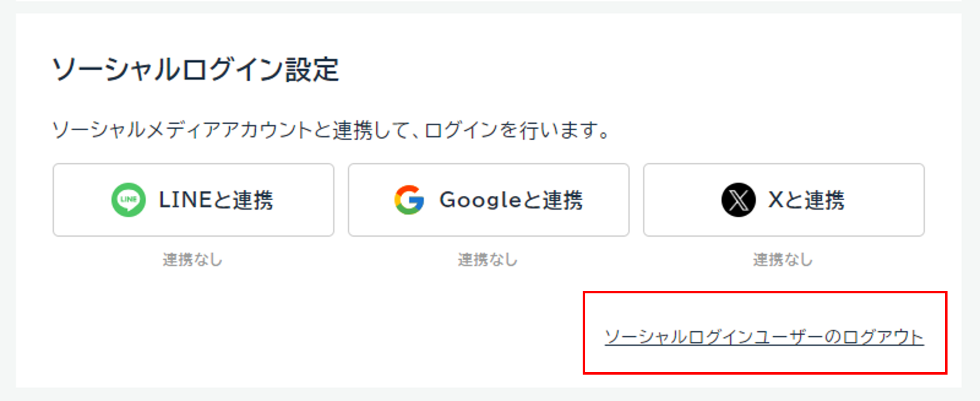Click 連携なし status under Google button

coord(488,260)
